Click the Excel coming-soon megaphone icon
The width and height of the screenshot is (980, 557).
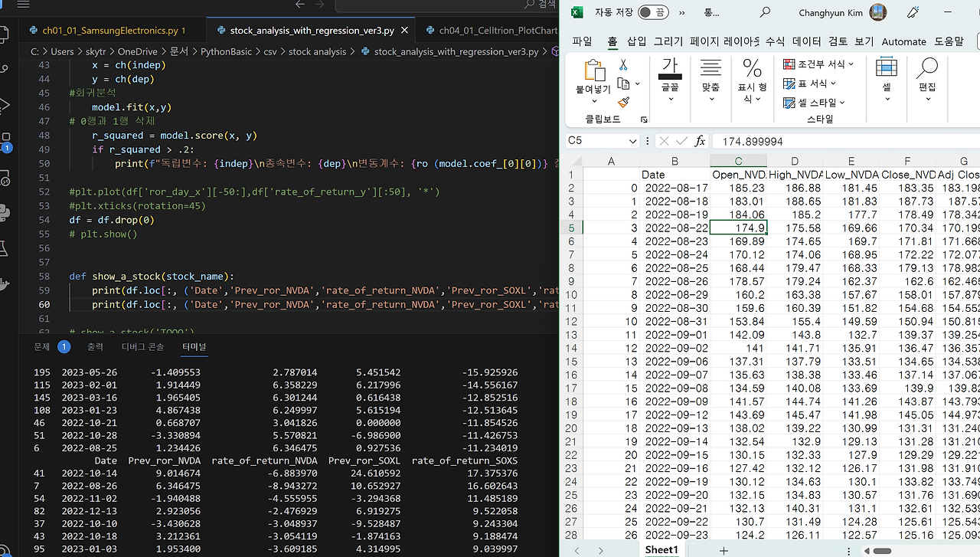913,12
